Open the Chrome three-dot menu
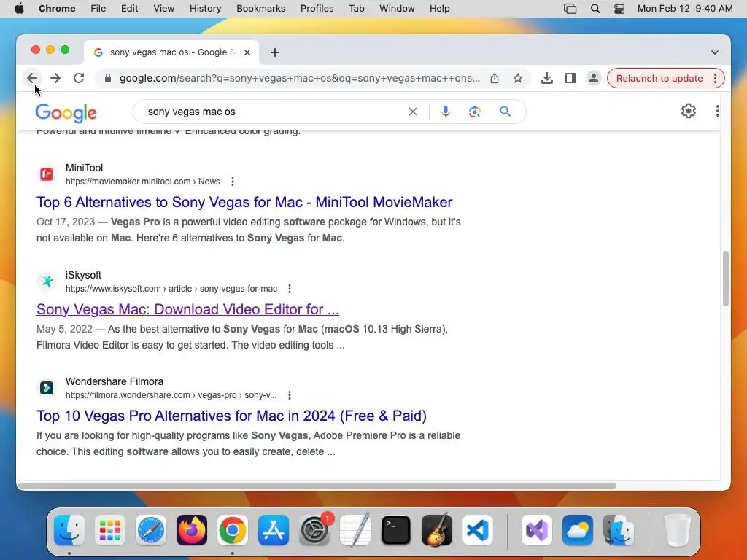Viewport: 747px width, 560px height. 715,78
